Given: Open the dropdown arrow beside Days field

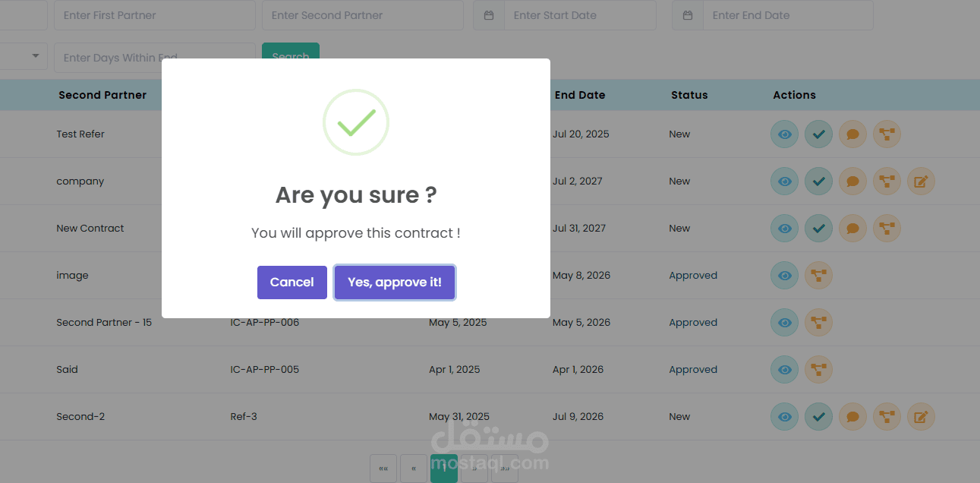Looking at the screenshot, I should (35, 57).
